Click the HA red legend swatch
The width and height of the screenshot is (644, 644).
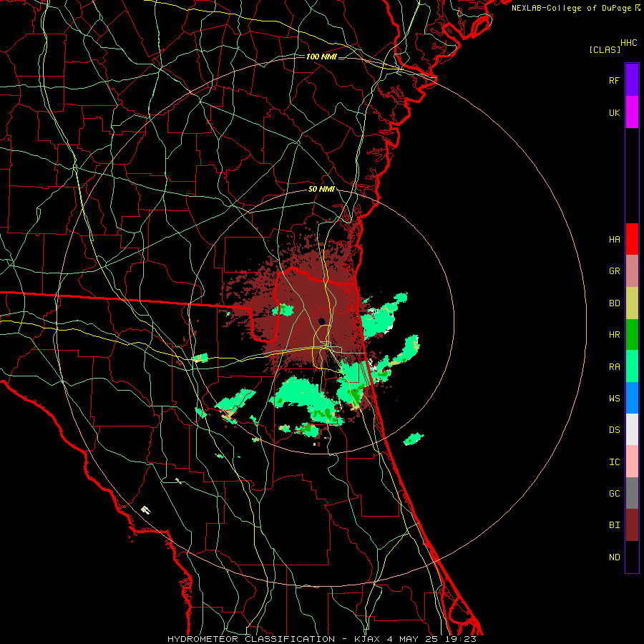tap(632, 239)
